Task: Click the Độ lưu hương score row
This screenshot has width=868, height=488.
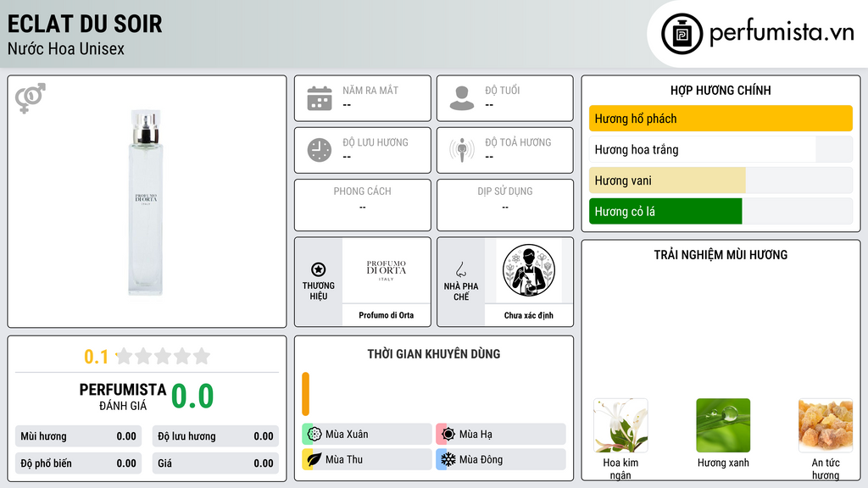Action: (x=215, y=436)
